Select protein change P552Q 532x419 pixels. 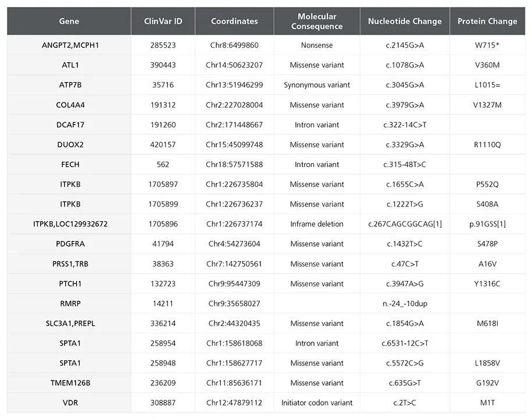[487, 184]
